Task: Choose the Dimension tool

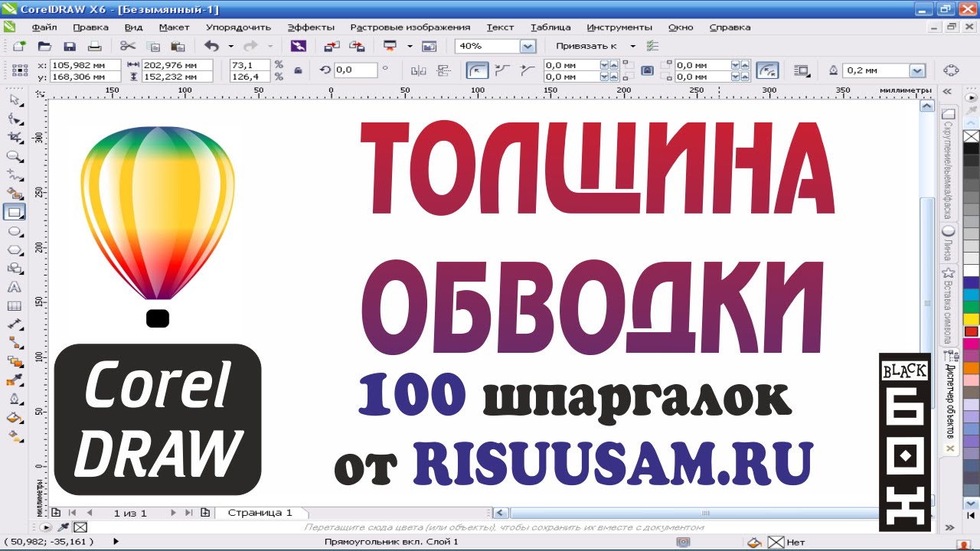Action: point(15,324)
